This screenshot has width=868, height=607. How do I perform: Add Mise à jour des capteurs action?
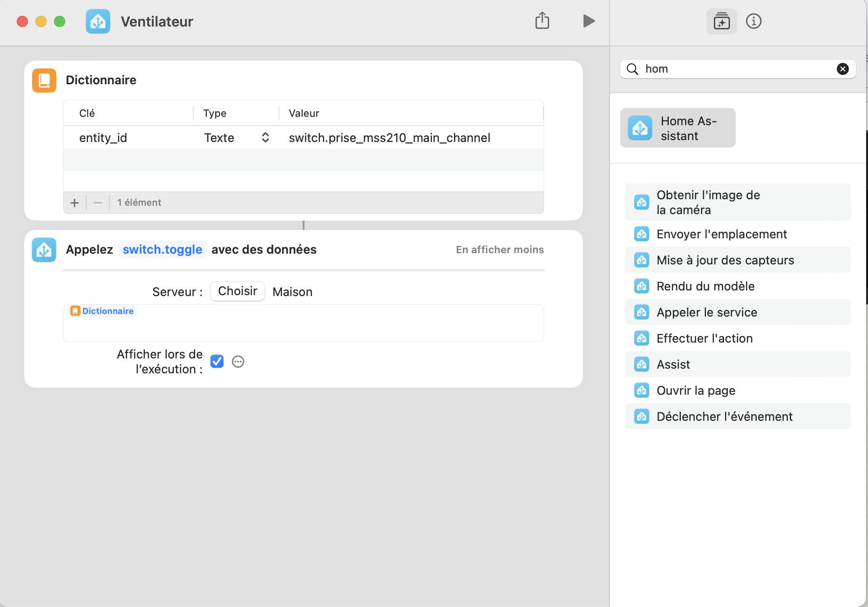(738, 260)
